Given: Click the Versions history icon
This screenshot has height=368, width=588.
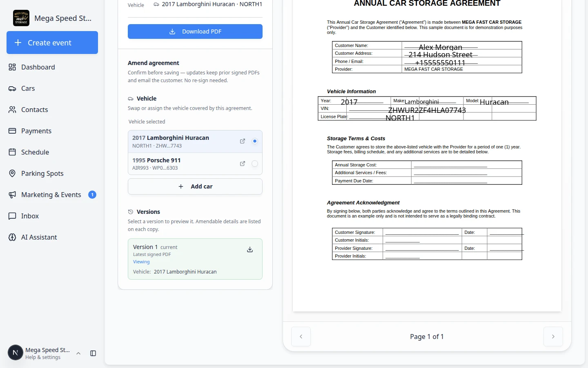Looking at the screenshot, I should pyautogui.click(x=131, y=212).
